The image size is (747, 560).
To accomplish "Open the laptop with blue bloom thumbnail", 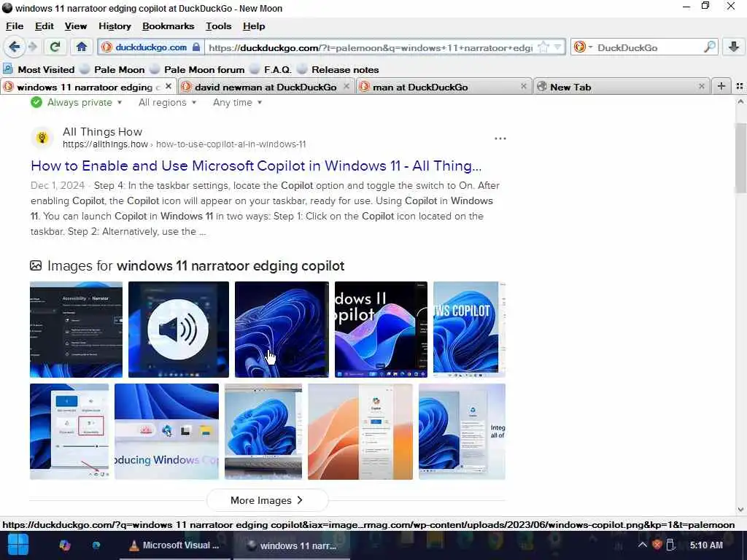I will point(263,432).
